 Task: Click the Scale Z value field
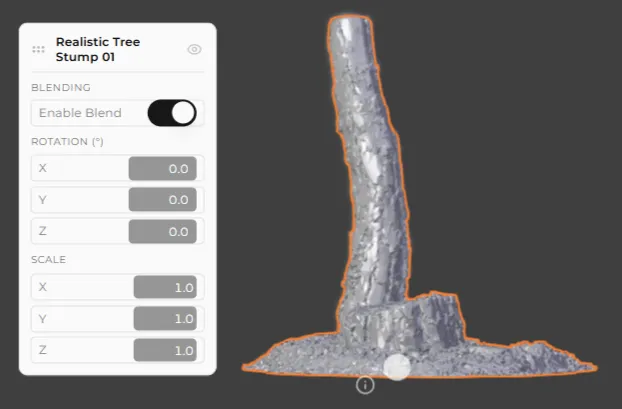coord(165,350)
